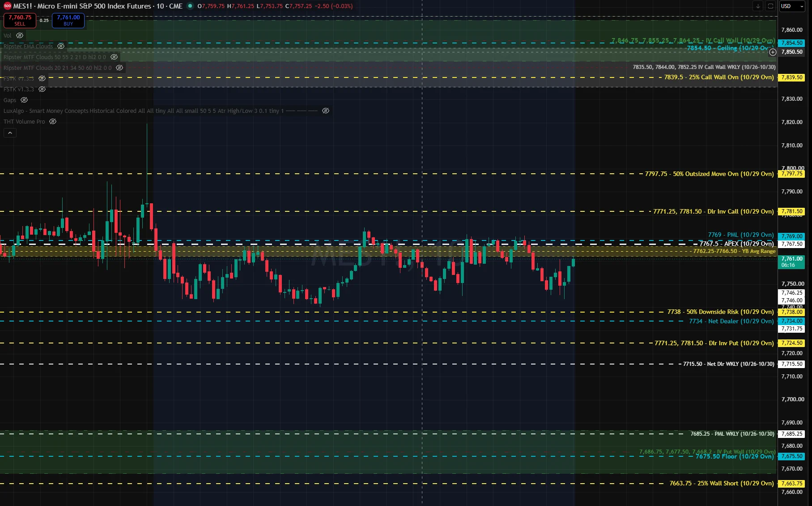Select the Vol indicator label

(8, 35)
